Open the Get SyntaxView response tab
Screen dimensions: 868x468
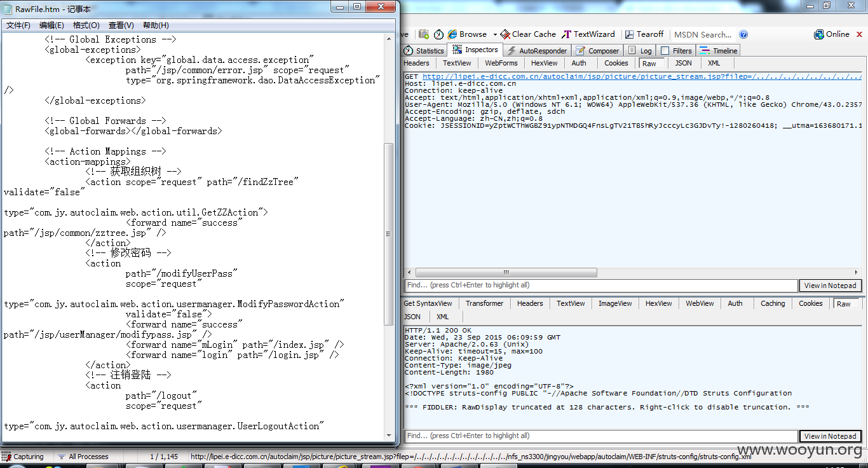[428, 304]
